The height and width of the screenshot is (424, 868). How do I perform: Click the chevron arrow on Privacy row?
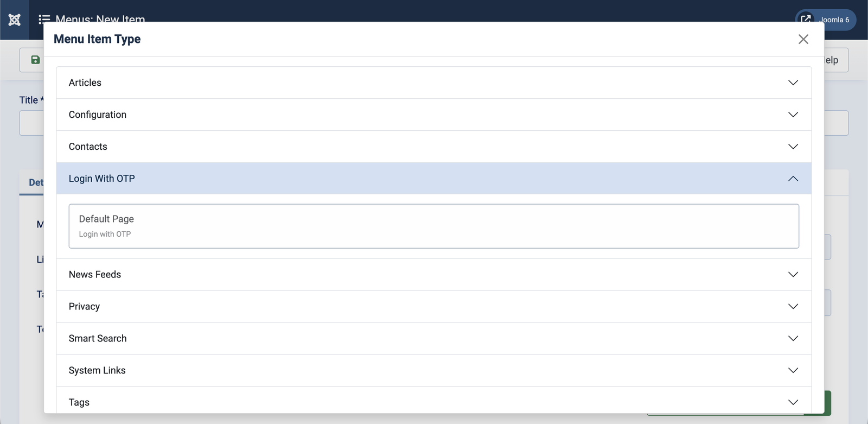(793, 307)
